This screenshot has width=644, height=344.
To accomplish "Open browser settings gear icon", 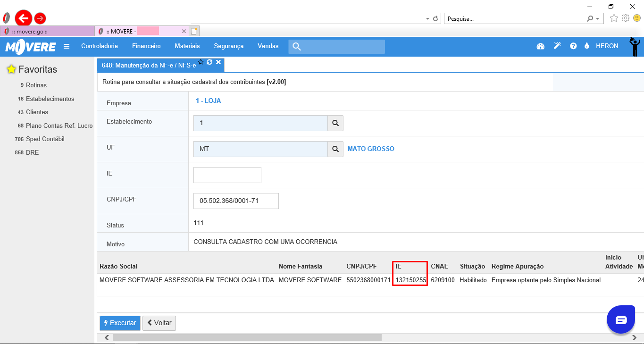I will tap(626, 18).
